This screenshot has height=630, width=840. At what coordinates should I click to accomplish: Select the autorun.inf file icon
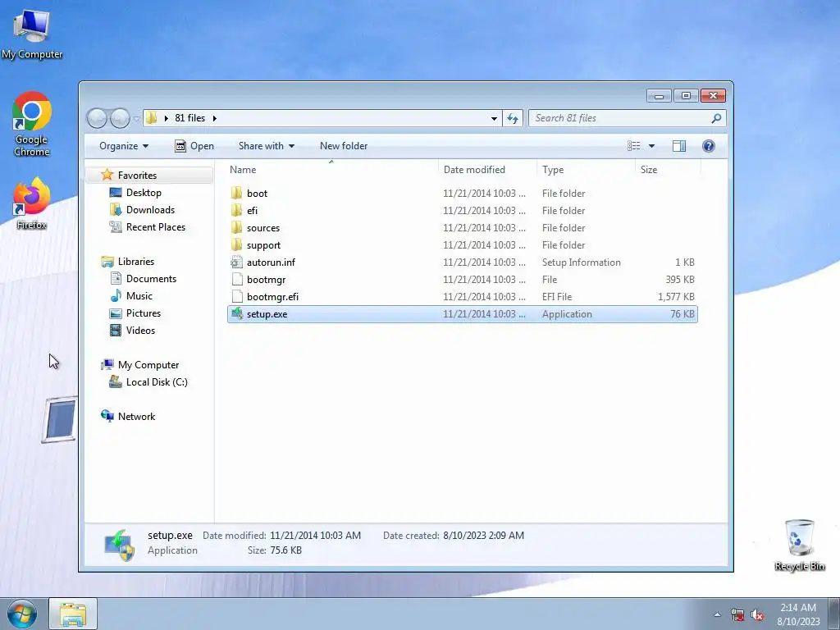tap(237, 262)
